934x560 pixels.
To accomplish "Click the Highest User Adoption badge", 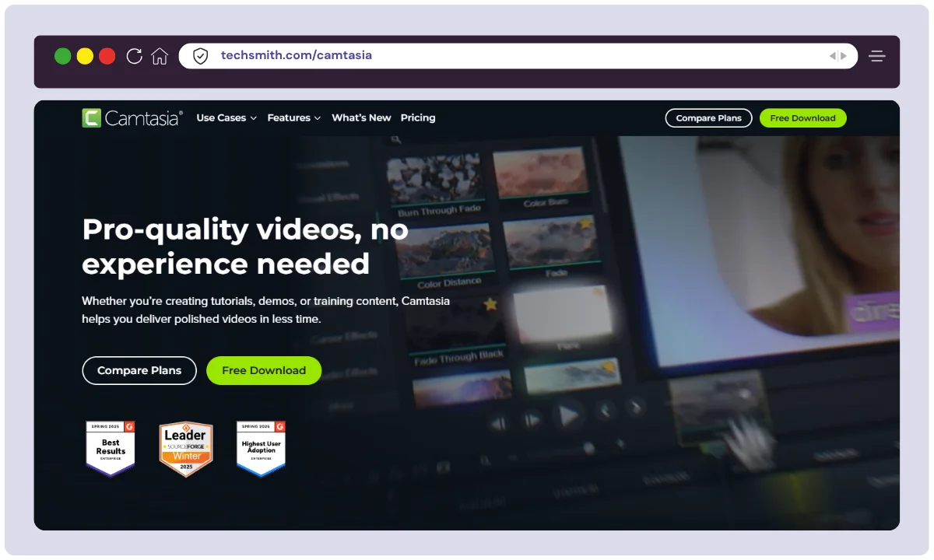I will (x=261, y=448).
